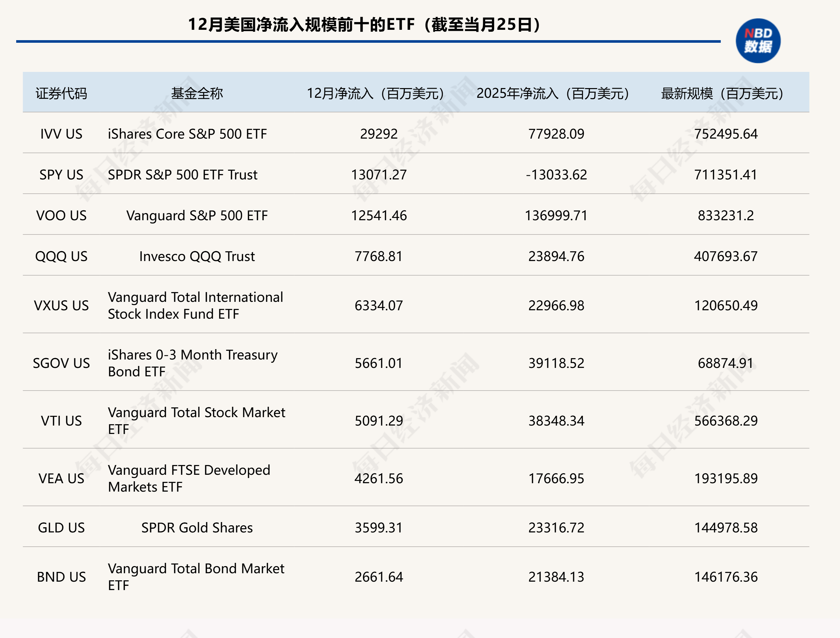Select the VXUS US ticker cell
The image size is (840, 638).
coord(61,305)
